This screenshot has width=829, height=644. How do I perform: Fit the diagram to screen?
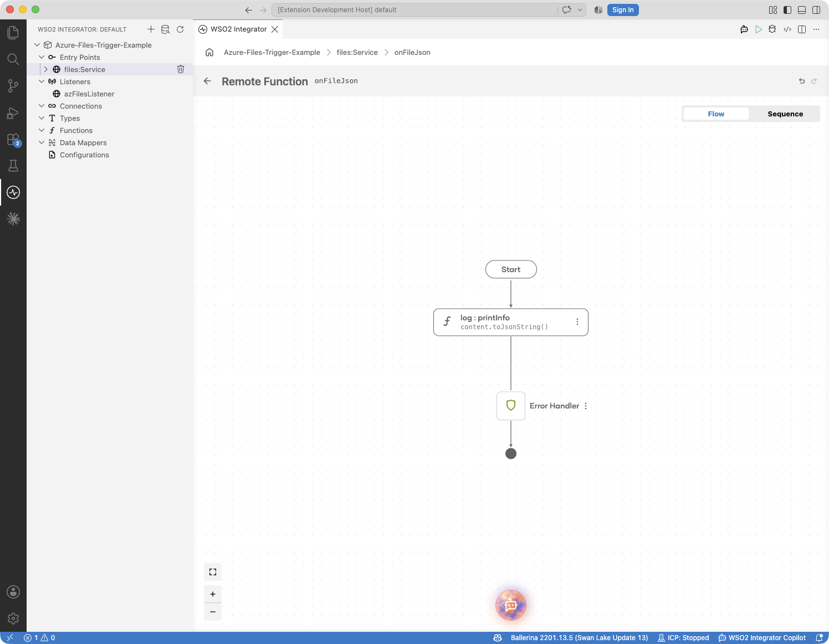tap(213, 572)
